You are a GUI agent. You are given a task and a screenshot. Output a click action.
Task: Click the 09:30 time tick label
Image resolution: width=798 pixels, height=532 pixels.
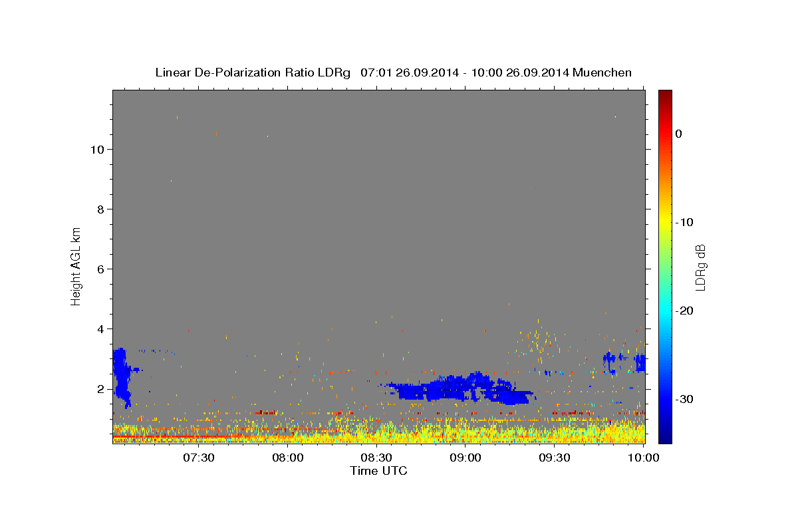[555, 458]
